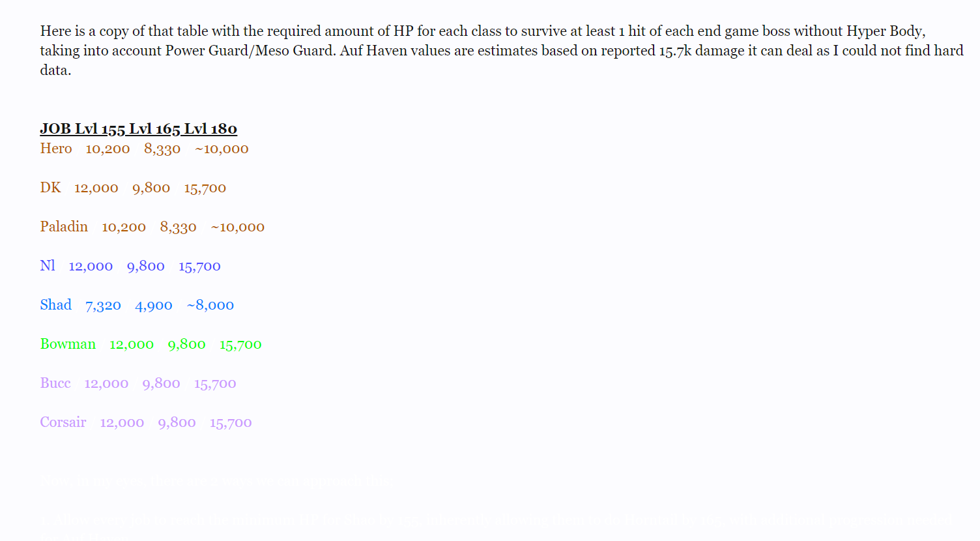Screen dimensions: 980x541
Task: Click the DK job name
Action: click(x=50, y=188)
